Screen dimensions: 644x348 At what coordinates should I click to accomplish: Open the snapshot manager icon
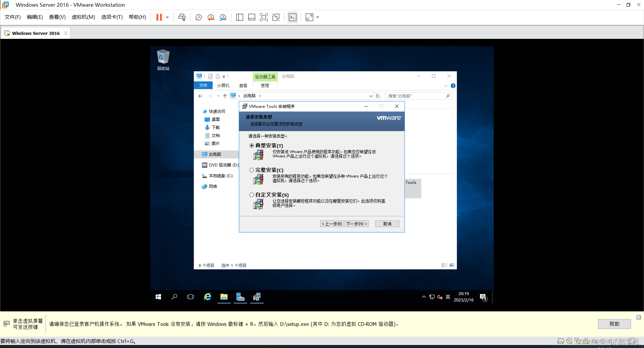pyautogui.click(x=223, y=17)
